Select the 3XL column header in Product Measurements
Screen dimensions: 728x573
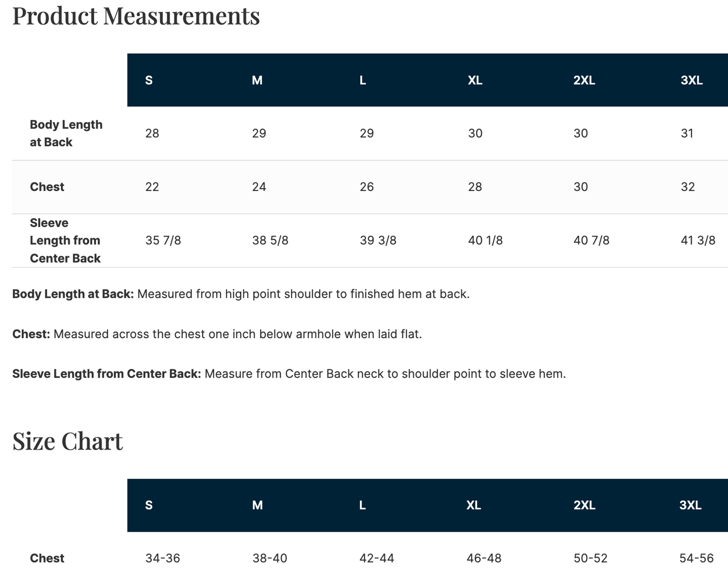point(691,80)
